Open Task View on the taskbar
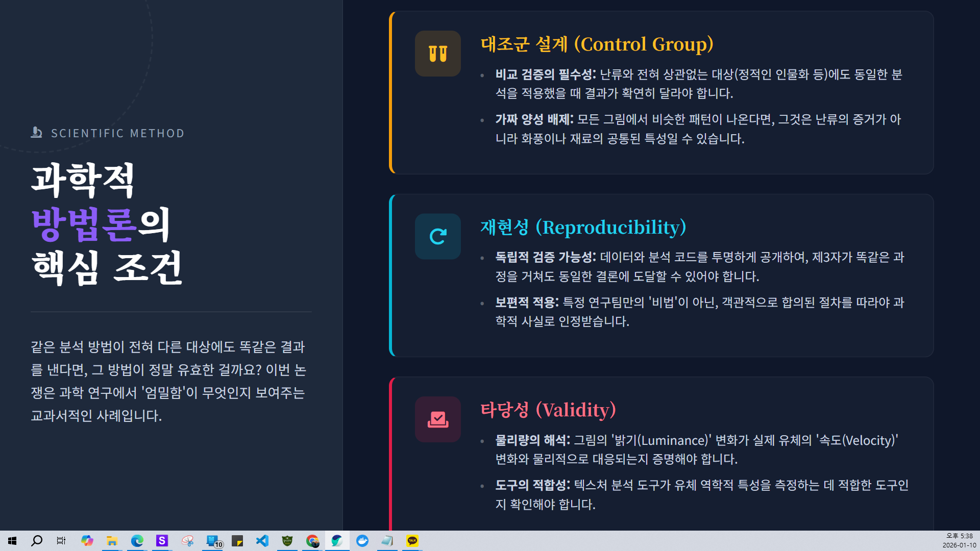 click(61, 541)
